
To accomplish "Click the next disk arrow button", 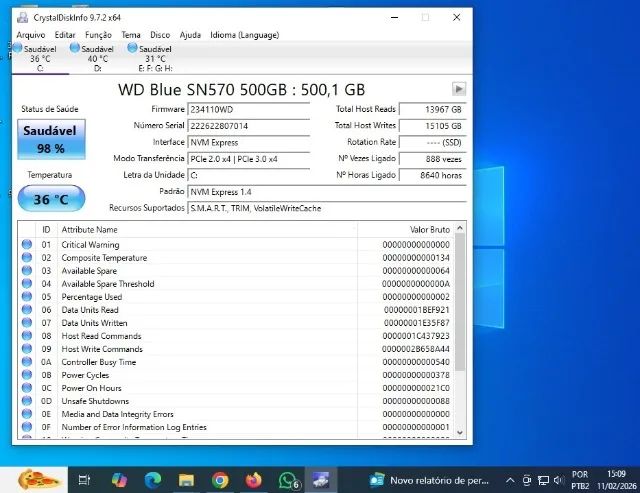I will coord(459,89).
